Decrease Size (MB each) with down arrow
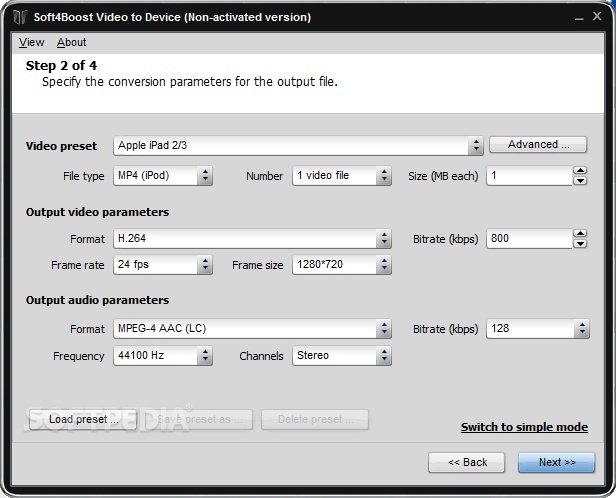The height and width of the screenshot is (498, 616). click(580, 181)
